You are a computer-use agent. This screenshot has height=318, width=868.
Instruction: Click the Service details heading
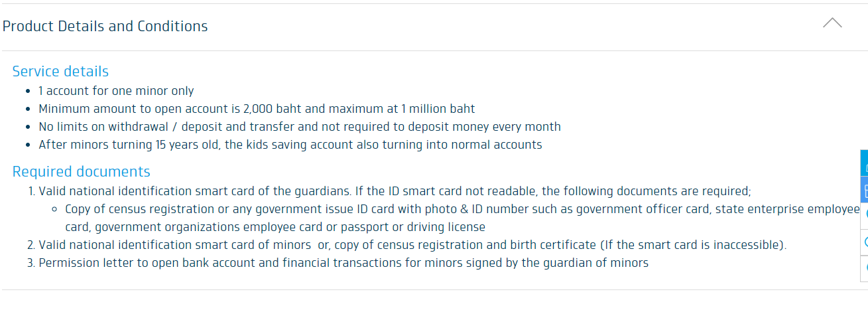tap(60, 72)
